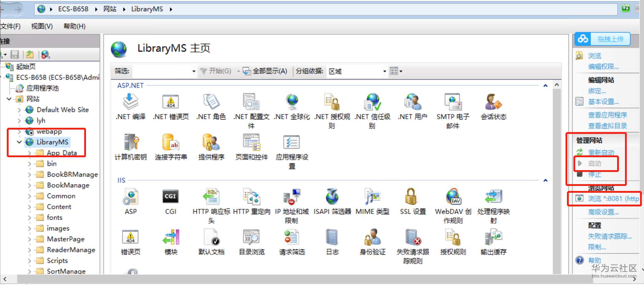
Task: Click the 筛选 filter input field
Action: (x=161, y=71)
